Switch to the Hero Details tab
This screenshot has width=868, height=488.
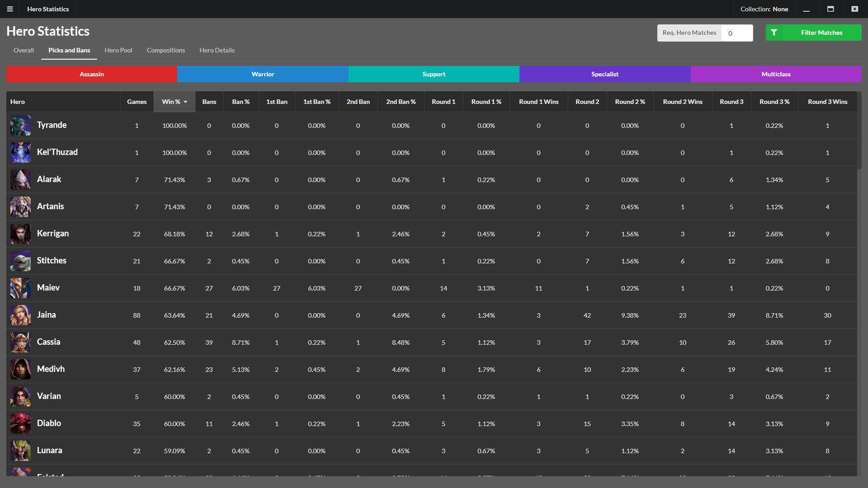coord(217,50)
